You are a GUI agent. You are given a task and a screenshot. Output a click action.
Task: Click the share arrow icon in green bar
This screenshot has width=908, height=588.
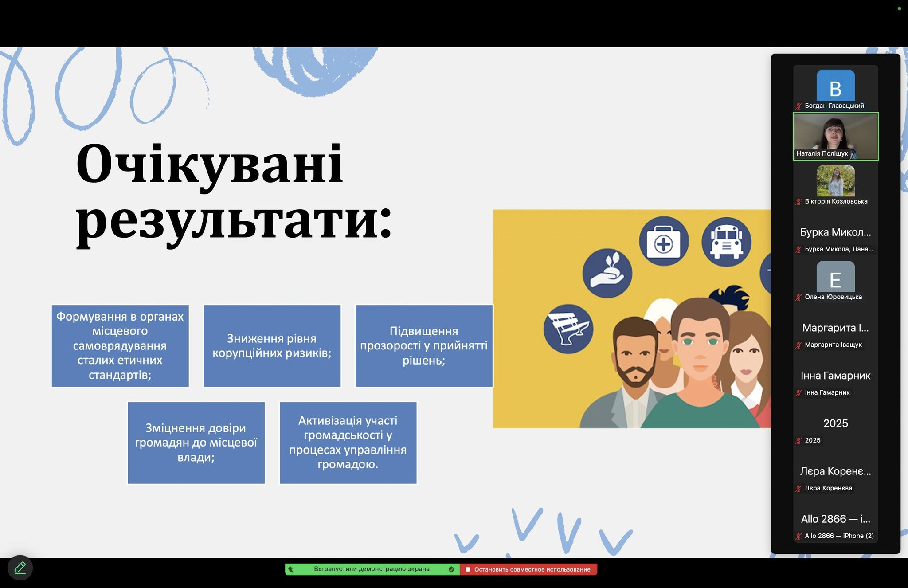[x=291, y=569]
